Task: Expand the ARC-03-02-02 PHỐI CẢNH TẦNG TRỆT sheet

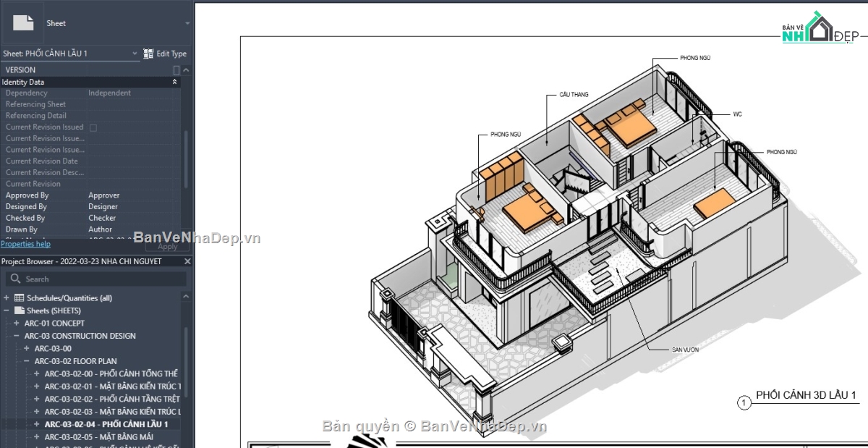Action: tap(37, 399)
